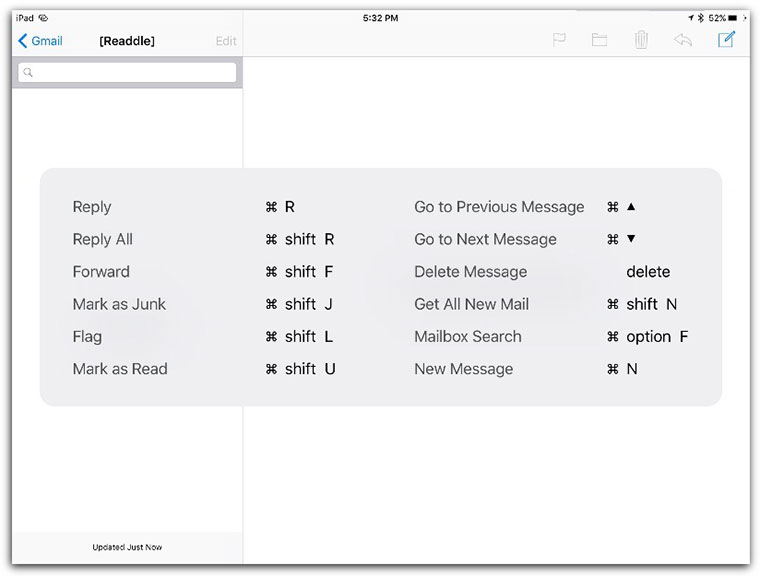This screenshot has height=576, width=760.
Task: Click the location arrow status icon
Action: [691, 18]
